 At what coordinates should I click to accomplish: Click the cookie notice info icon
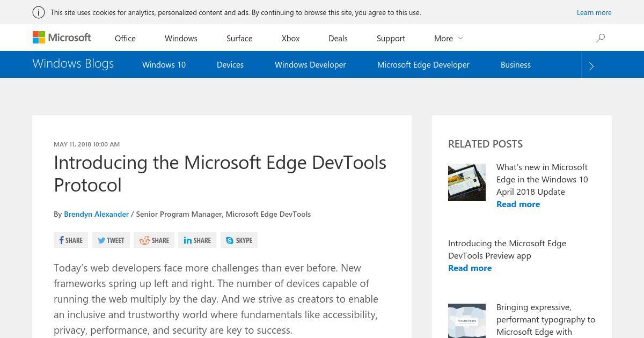[39, 12]
